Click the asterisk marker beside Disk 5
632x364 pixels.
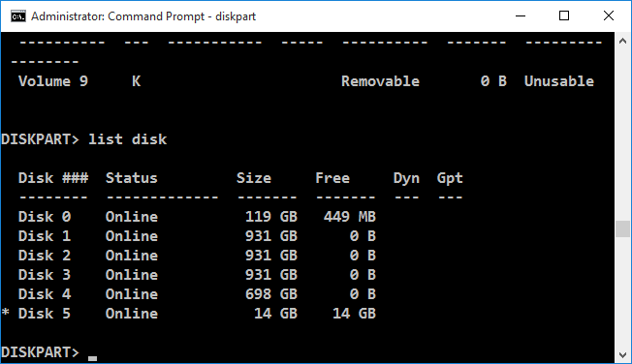tap(5, 312)
